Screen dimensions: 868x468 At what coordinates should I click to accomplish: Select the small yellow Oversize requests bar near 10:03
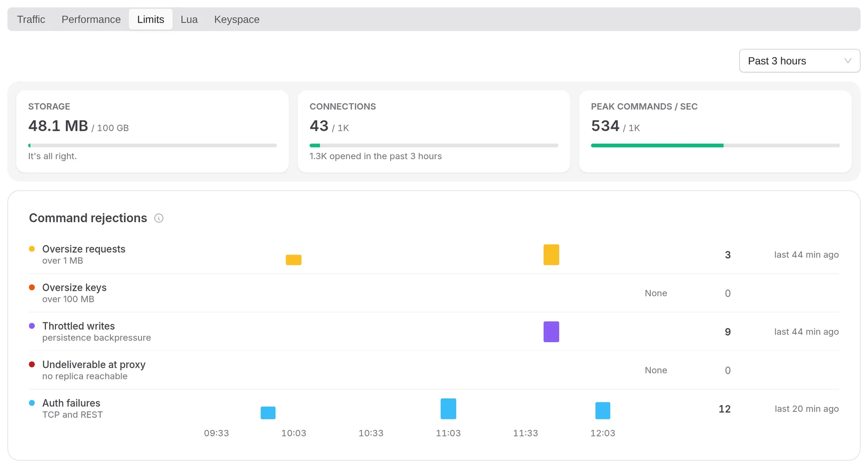293,260
